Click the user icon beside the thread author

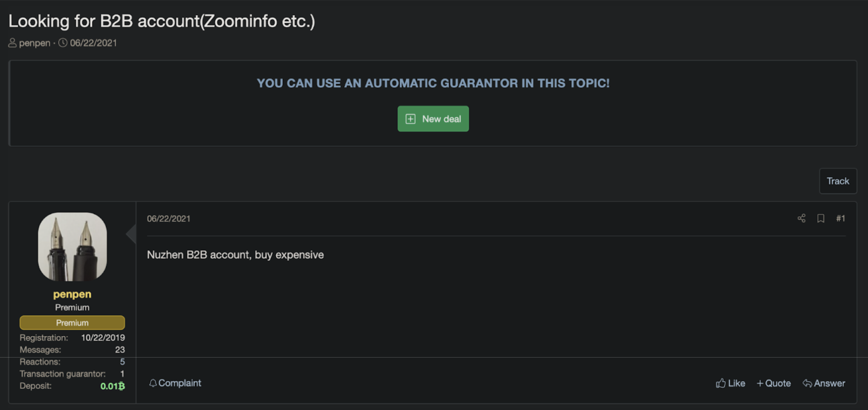(12, 43)
